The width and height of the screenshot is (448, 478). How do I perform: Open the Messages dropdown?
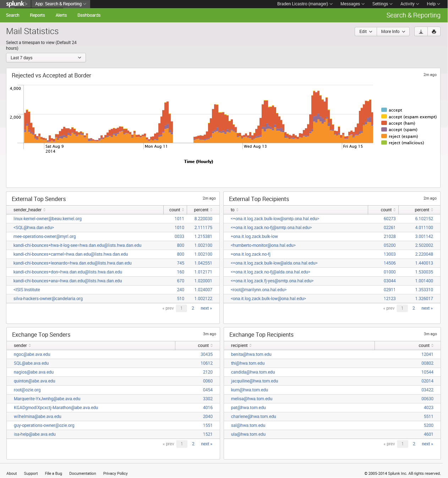point(353,4)
